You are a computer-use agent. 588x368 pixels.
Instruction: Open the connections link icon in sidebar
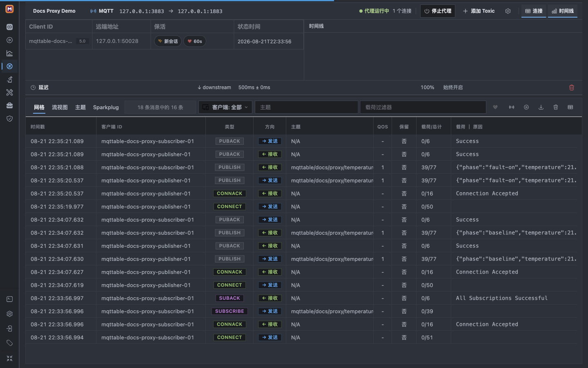(x=9, y=27)
